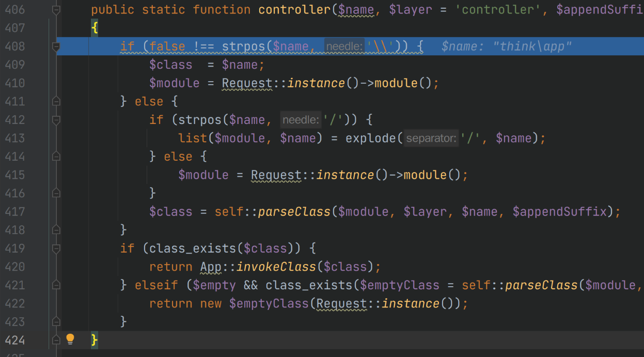
Task: Click the 'false' keyword on line 408
Action: point(167,46)
